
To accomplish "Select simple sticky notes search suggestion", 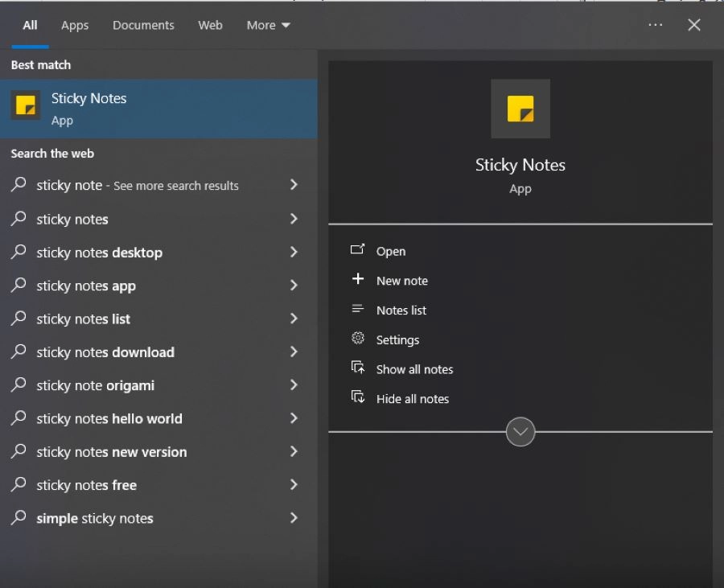I will coord(95,519).
